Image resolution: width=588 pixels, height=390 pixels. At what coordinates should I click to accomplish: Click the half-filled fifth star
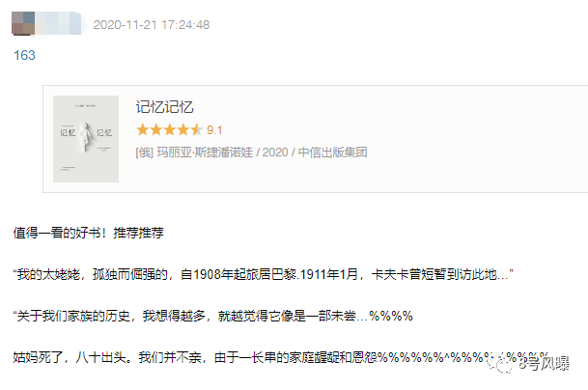196,129
